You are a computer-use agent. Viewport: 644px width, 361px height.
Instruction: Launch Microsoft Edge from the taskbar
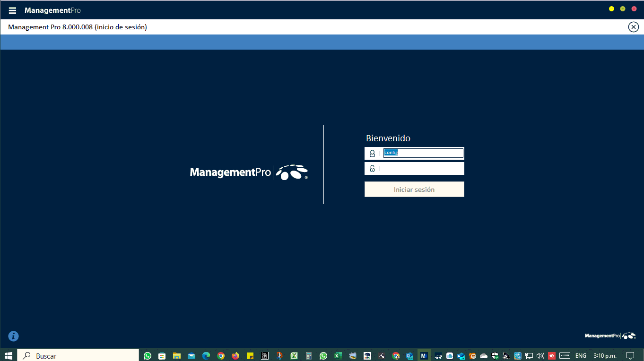click(206, 356)
